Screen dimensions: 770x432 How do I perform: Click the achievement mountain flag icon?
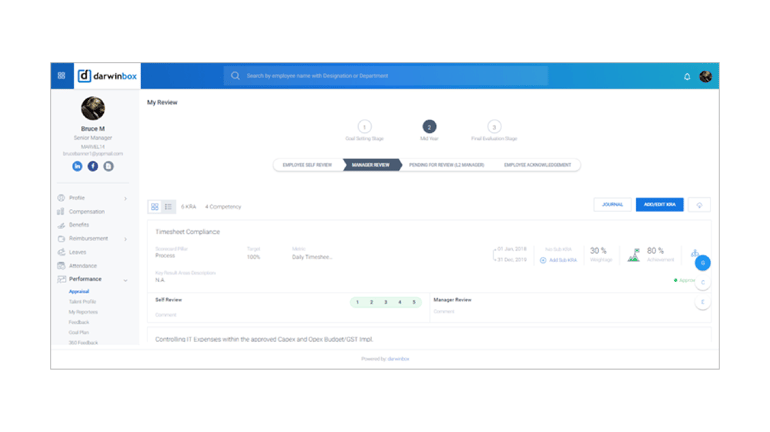coord(633,255)
